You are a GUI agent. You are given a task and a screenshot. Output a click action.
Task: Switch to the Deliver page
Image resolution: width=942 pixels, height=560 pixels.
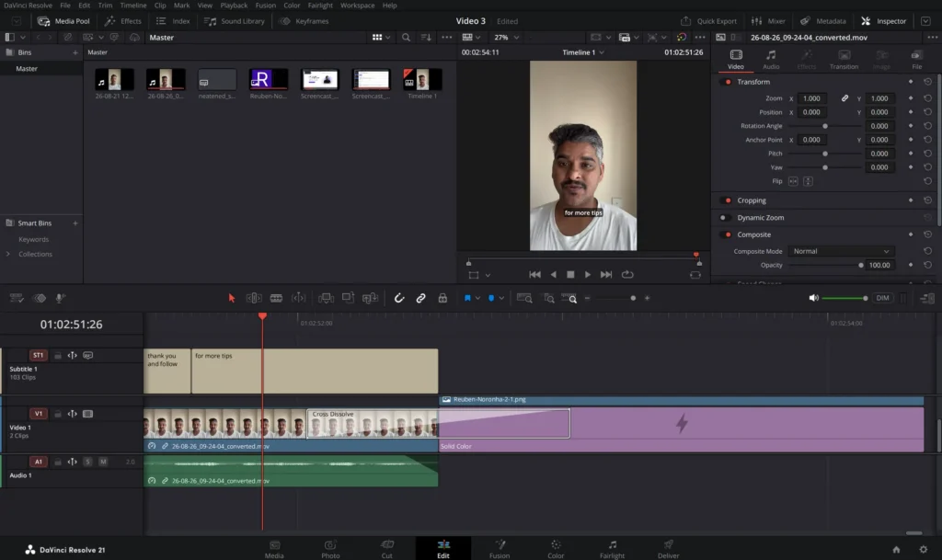click(668, 549)
